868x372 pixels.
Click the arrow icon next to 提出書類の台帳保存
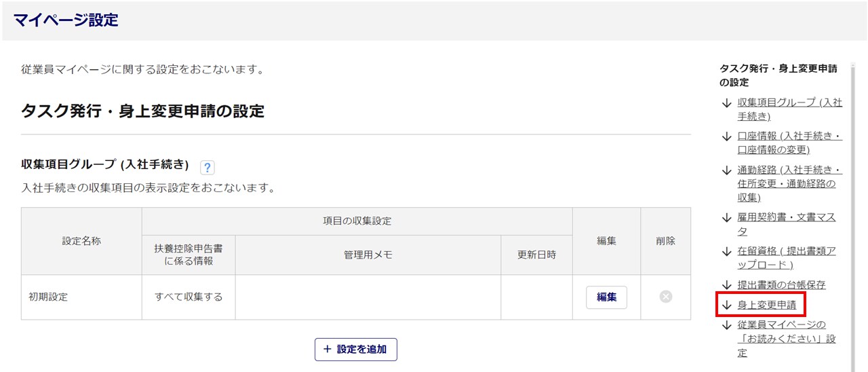click(x=726, y=285)
